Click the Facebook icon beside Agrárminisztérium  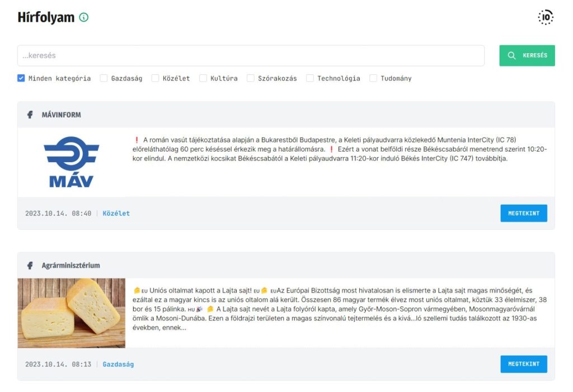[30, 266]
